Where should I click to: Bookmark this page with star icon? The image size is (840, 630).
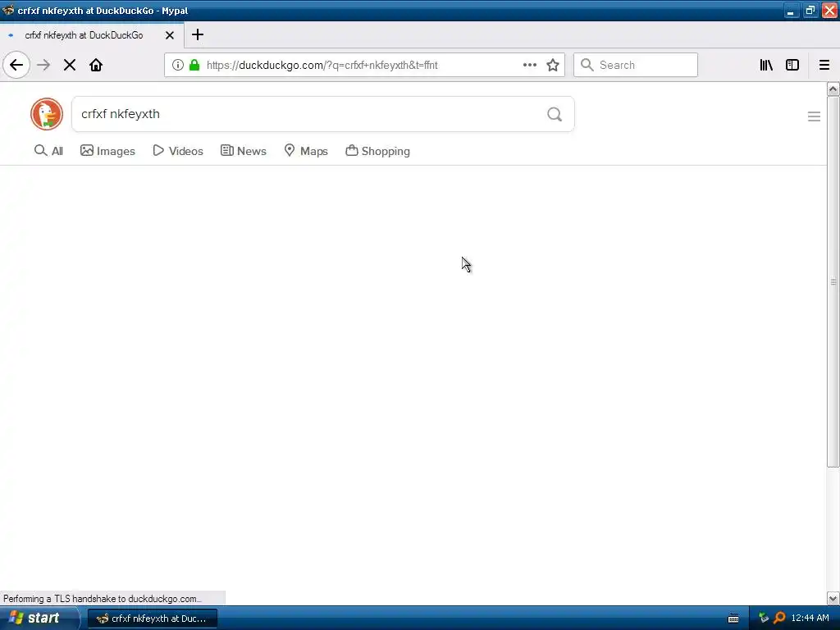coord(553,66)
